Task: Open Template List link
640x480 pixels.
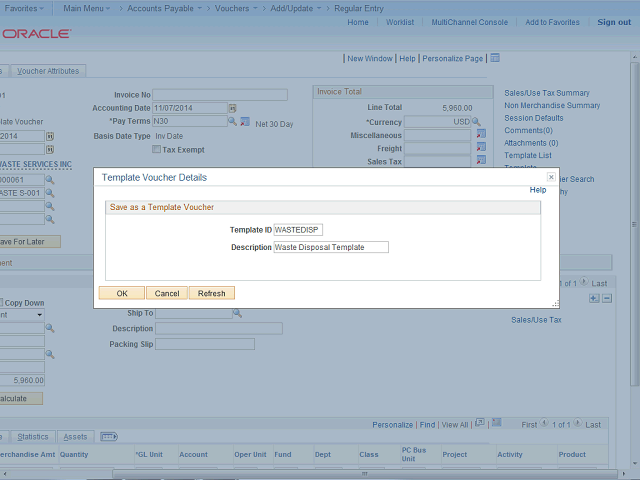Action: click(x=528, y=155)
